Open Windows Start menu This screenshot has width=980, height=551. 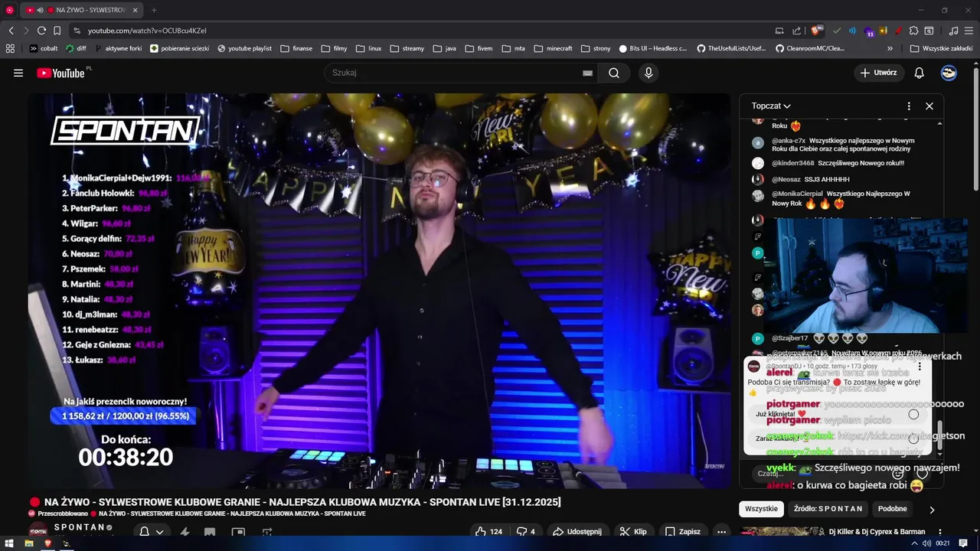(9, 543)
